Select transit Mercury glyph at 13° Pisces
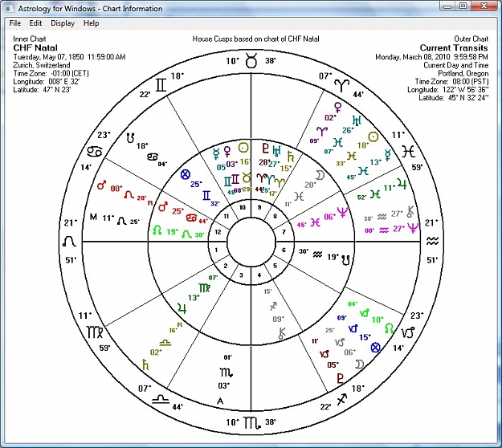This screenshot has height=448, width=502. [388, 155]
